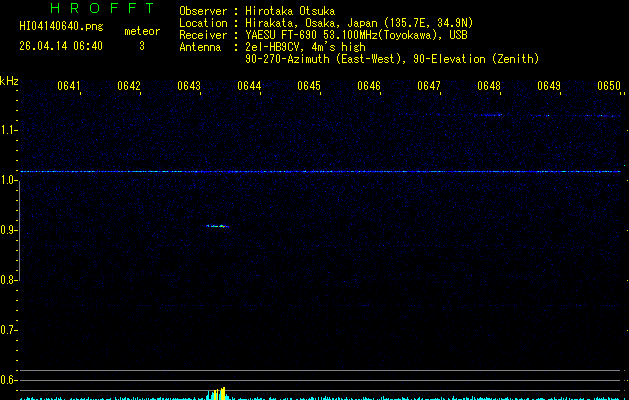629x400 pixels.
Task: Select the file name HI04140640.png
Action: point(61,26)
